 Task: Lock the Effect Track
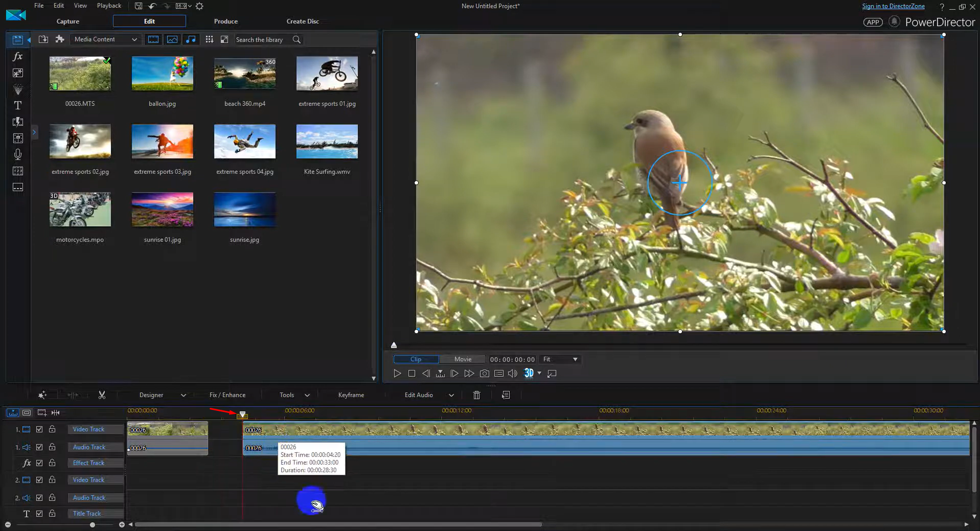(x=52, y=463)
